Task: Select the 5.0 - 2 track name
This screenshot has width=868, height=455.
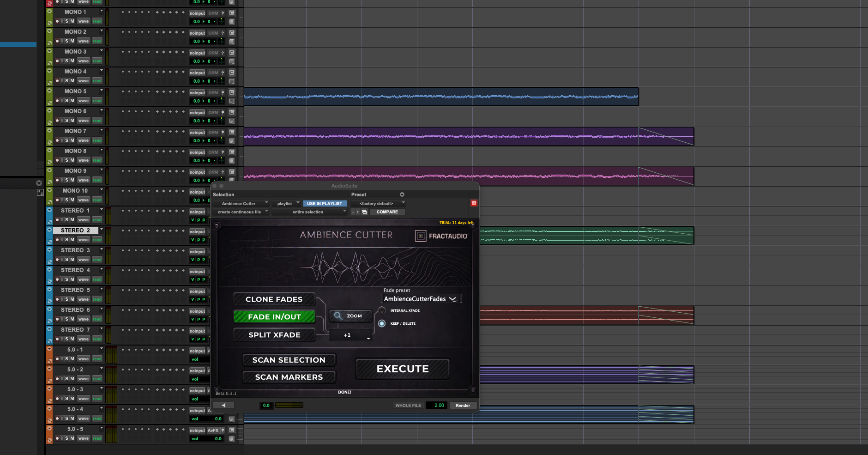Action: point(75,370)
